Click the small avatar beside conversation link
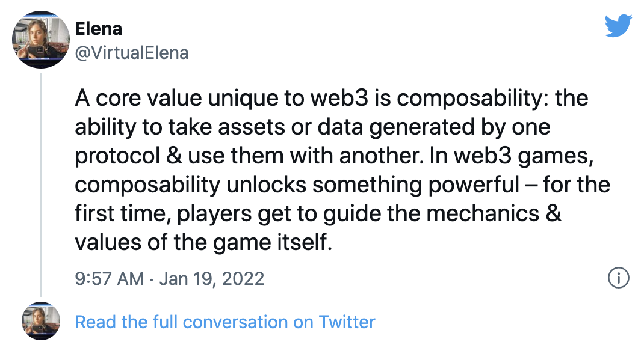Viewport: 644px width, 345px height. pyautogui.click(x=41, y=322)
